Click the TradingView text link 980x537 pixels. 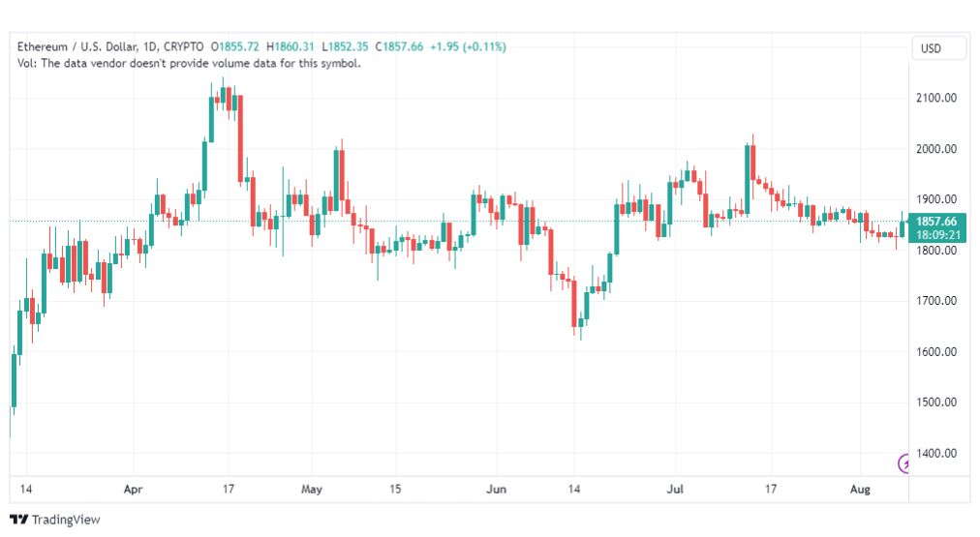tap(66, 520)
